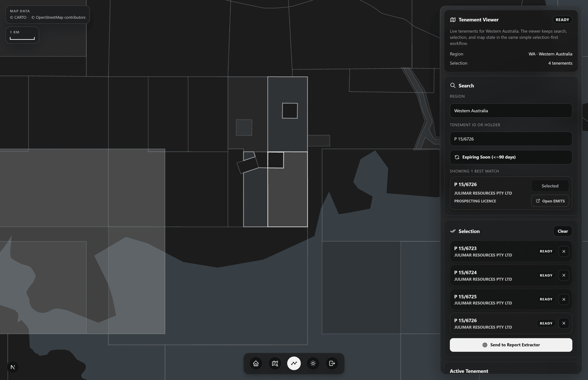
Task: Open the Western Australia region selector
Action: click(x=511, y=111)
